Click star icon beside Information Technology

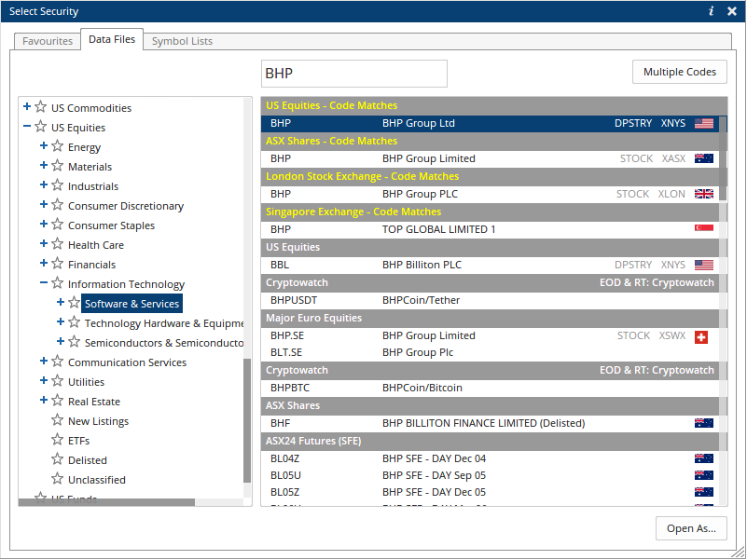tap(58, 282)
